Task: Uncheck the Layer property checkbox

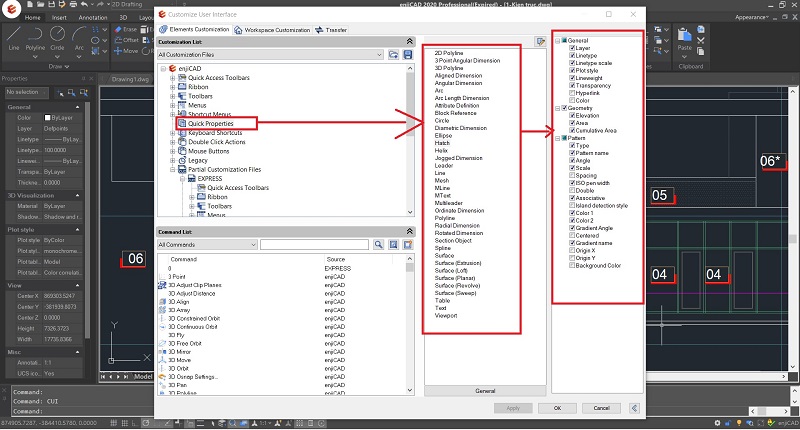Action: pyautogui.click(x=572, y=48)
